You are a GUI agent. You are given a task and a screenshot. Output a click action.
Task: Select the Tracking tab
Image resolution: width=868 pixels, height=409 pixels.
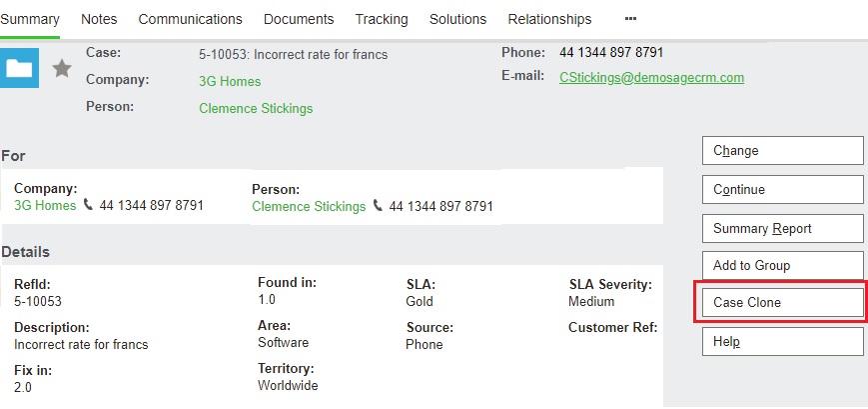(382, 19)
